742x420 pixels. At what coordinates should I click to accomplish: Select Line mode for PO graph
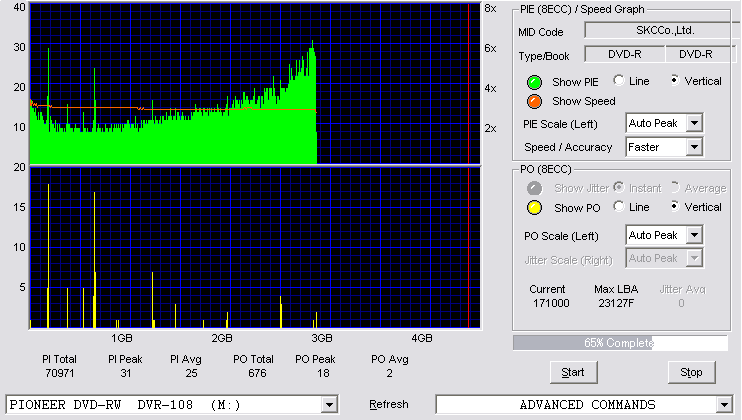click(x=618, y=206)
